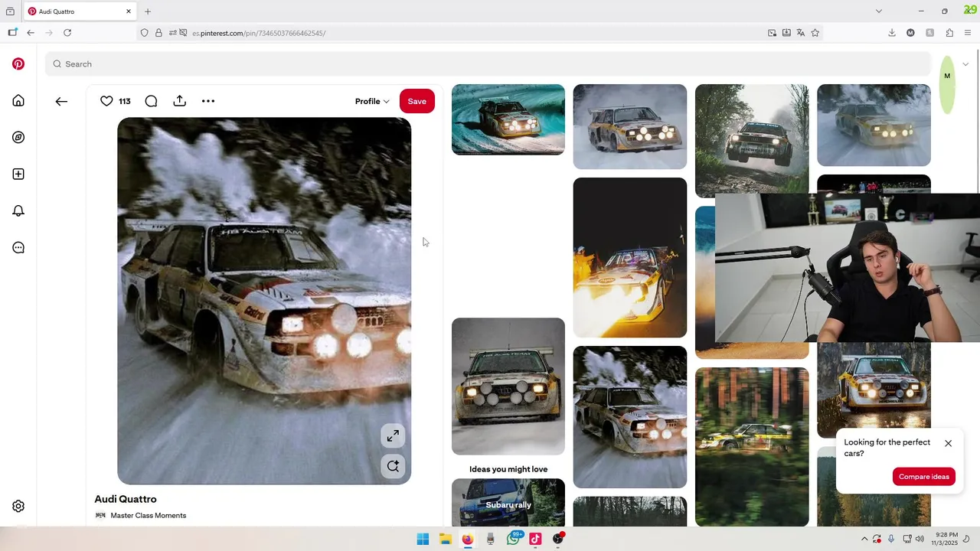Open the motion-blur forest rally car pin
Viewport: 980px width, 551px height.
[752, 447]
